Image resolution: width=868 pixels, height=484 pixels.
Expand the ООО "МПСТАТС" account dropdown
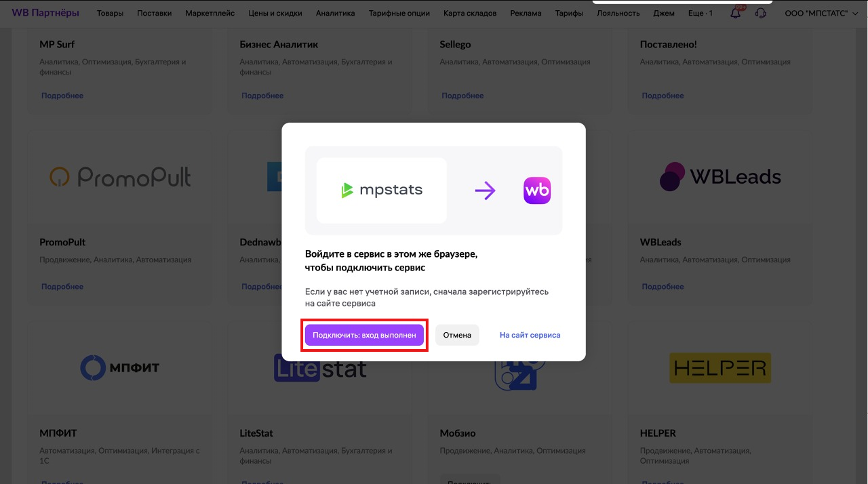pyautogui.click(x=821, y=13)
